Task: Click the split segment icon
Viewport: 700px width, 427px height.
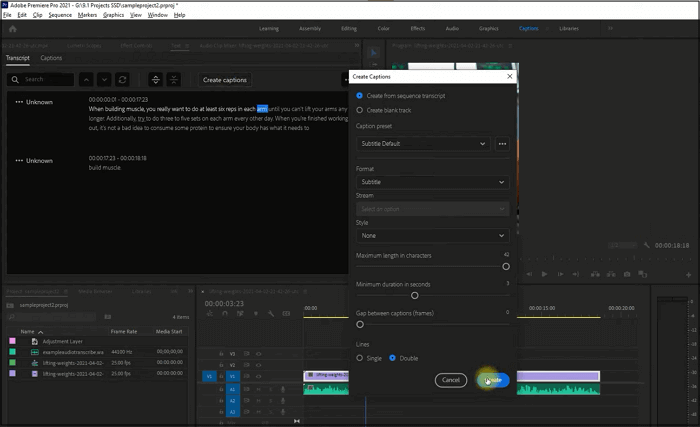Action: tap(155, 79)
